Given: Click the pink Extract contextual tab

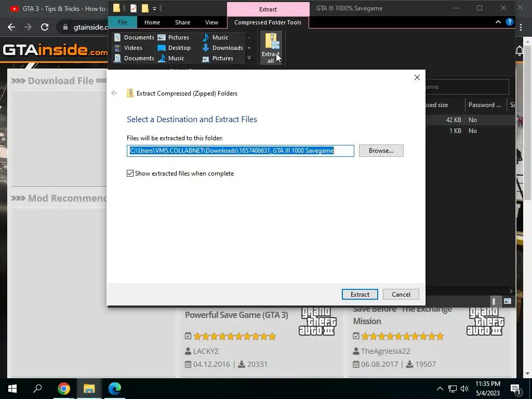Looking at the screenshot, I should pos(268,9).
